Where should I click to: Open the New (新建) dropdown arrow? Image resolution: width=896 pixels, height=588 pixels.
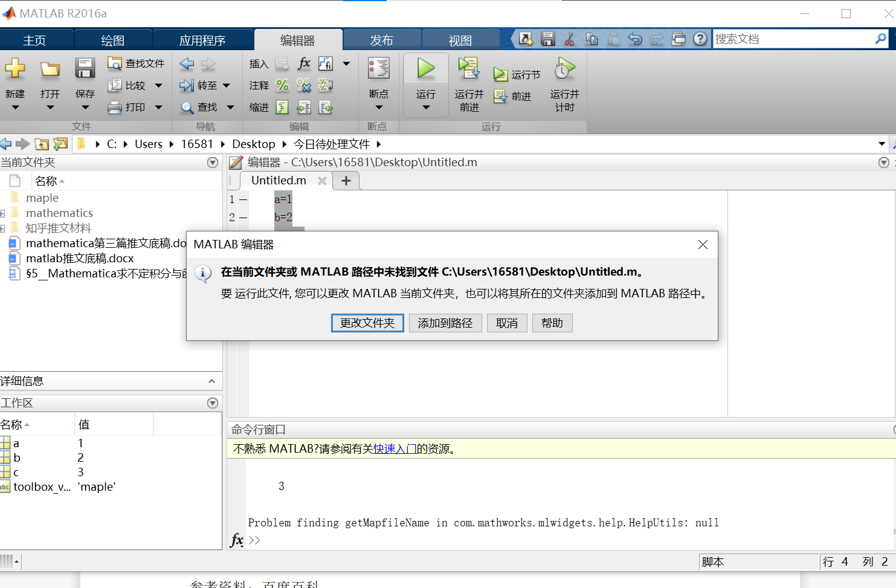tap(15, 108)
